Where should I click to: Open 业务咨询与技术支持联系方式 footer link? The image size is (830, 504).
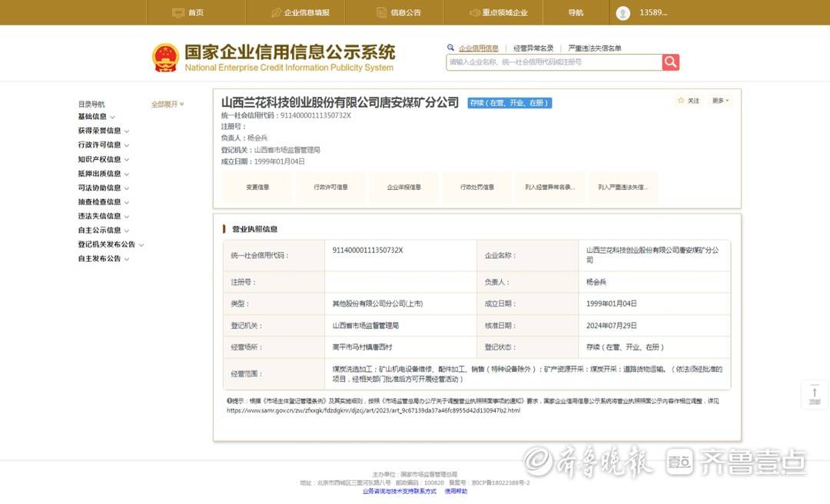[x=400, y=492]
